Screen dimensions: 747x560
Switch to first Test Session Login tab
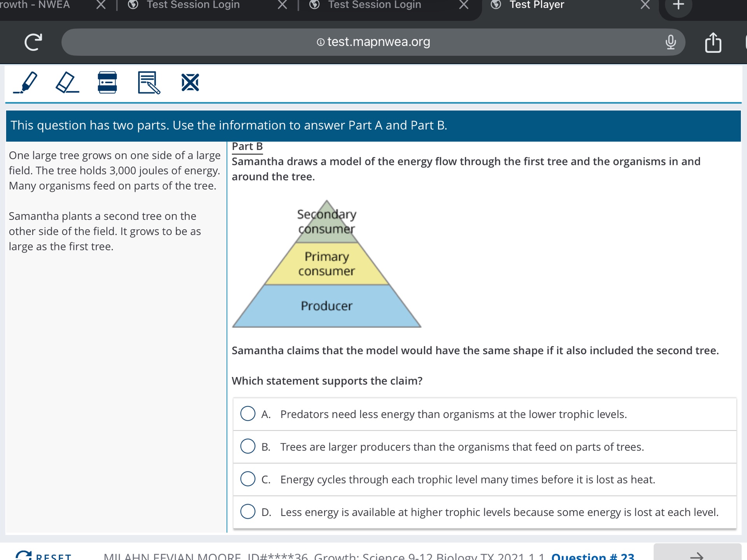pos(193,5)
